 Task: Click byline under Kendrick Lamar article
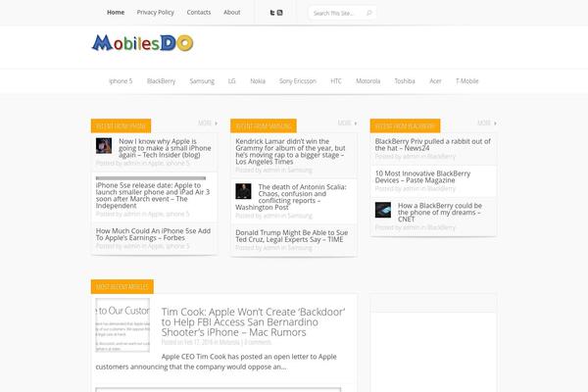(273, 170)
